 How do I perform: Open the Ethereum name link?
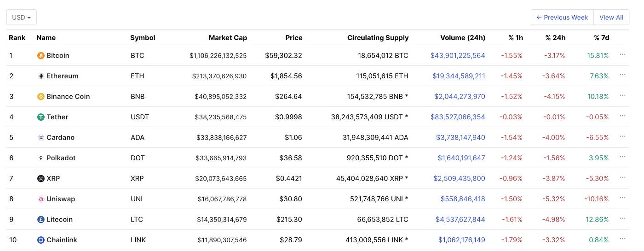[63, 76]
